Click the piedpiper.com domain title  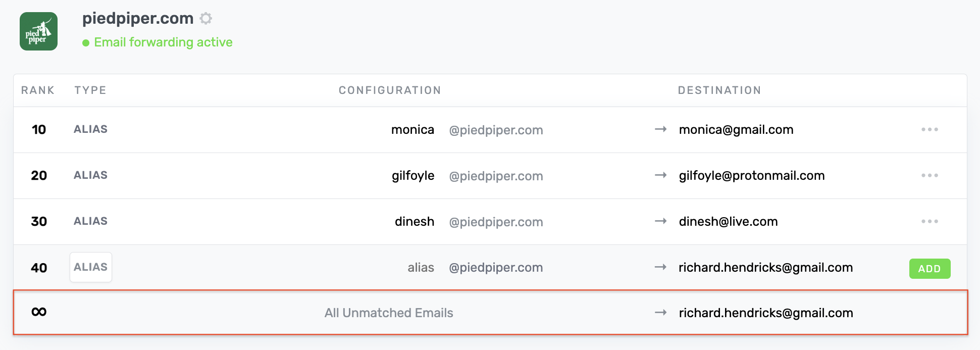point(138,18)
